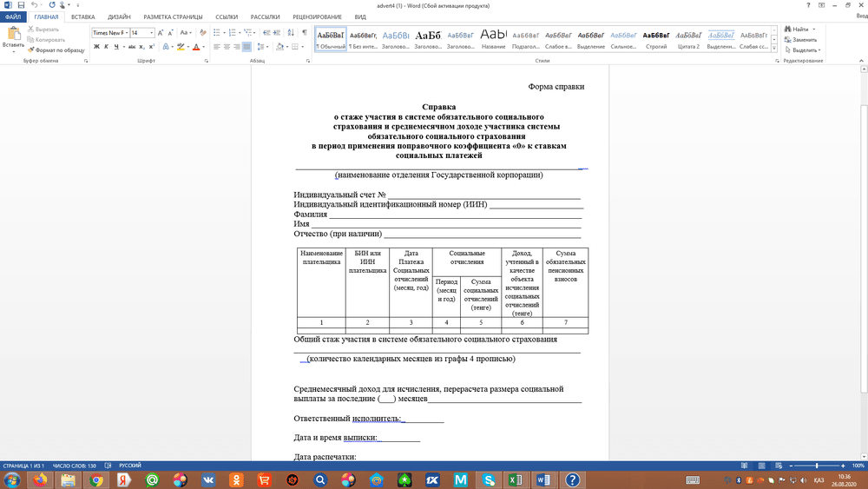Apply the yellow text highlight color
This screenshot has width=868, height=489.
pos(181,47)
